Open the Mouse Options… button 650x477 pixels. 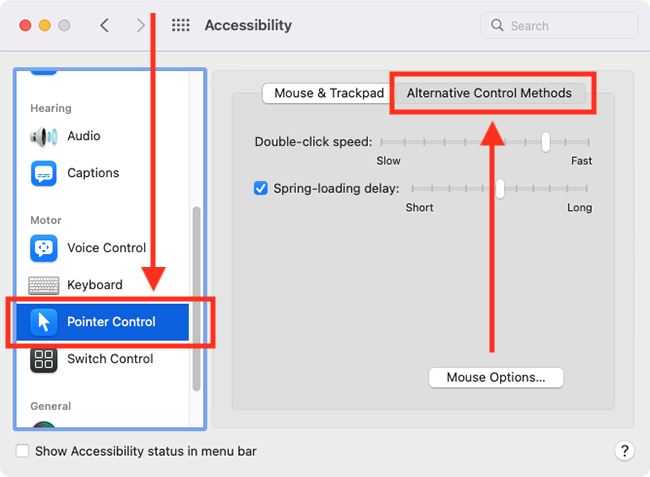tap(496, 378)
